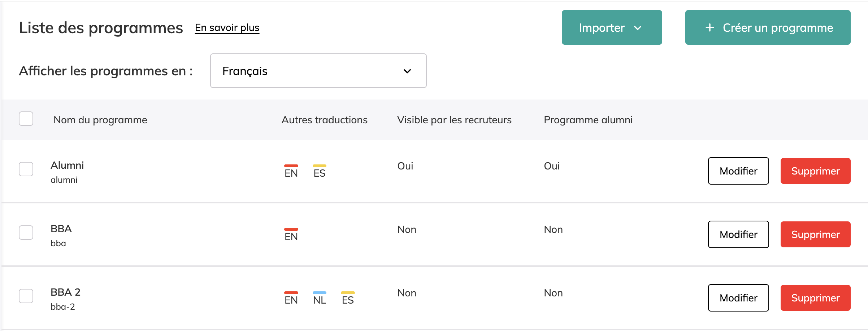This screenshot has height=331, width=868.
Task: Click the Visible par les recruteurs header
Action: (454, 120)
